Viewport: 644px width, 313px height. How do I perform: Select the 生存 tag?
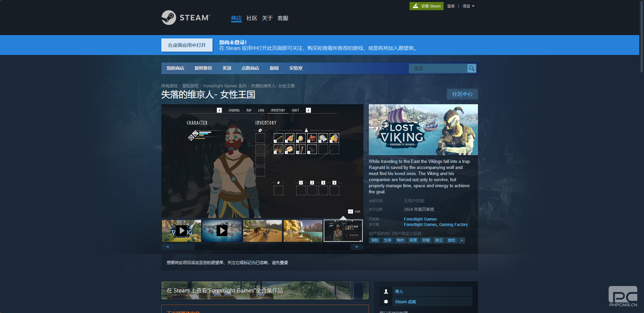(388, 240)
